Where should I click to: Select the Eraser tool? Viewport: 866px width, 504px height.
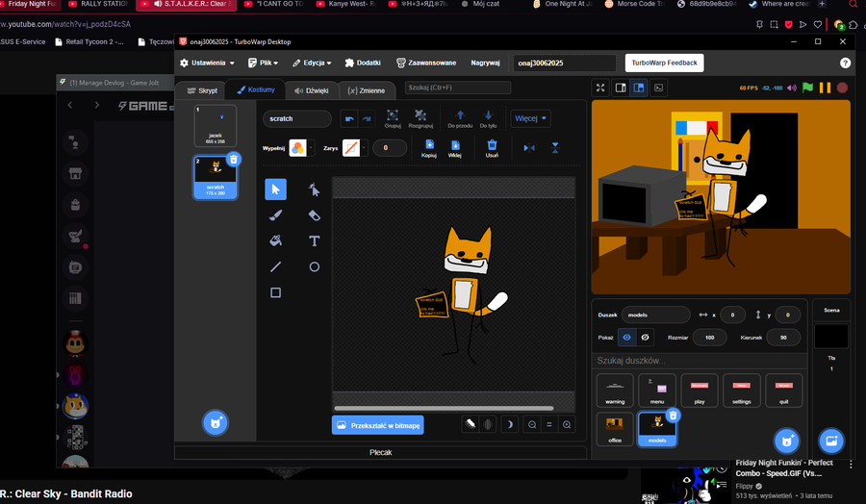click(315, 215)
